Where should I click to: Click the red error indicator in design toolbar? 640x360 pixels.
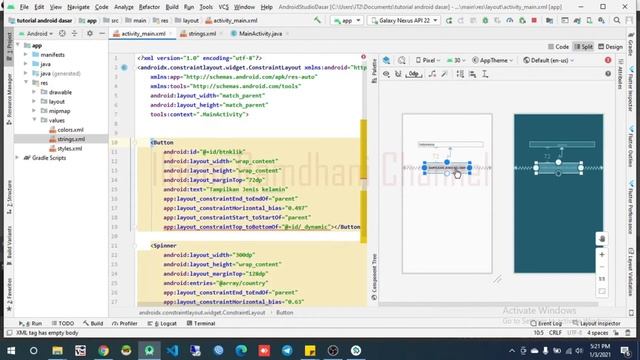(x=608, y=60)
